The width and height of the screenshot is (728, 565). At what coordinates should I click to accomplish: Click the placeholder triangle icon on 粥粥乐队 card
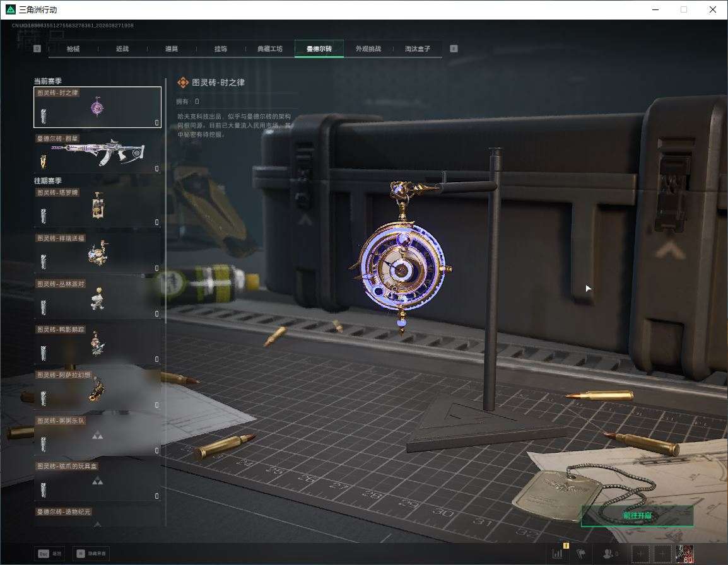[98, 436]
